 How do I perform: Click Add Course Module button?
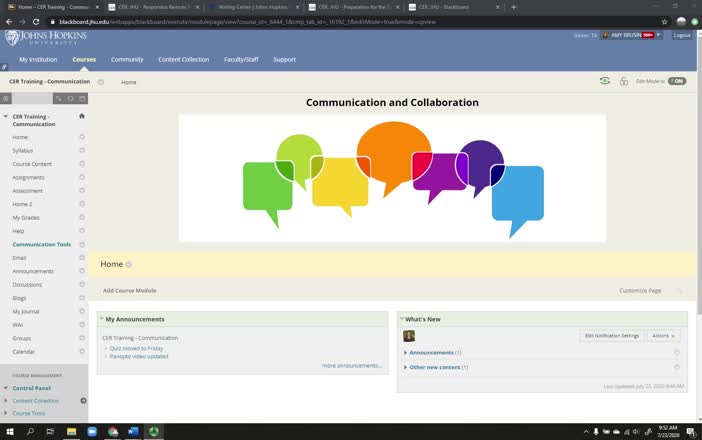pyautogui.click(x=129, y=290)
